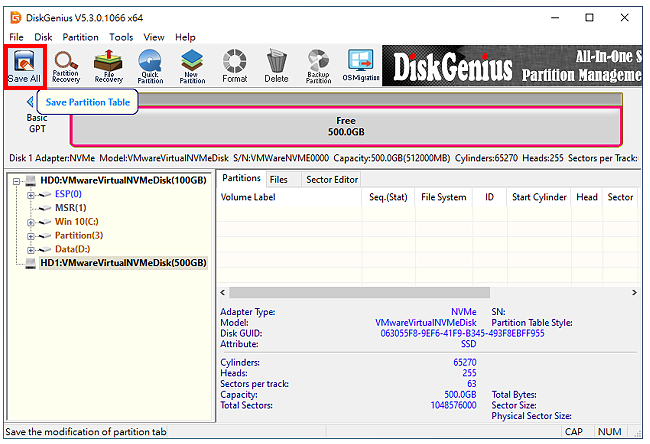Click the Data(D:) drive icon
650x444 pixels.
45,250
